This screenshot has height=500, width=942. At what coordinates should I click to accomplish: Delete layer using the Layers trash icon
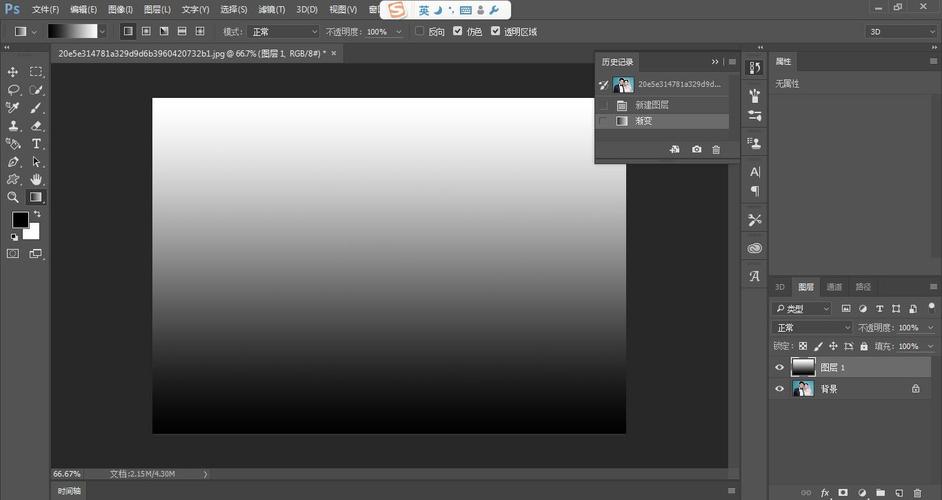[917, 493]
